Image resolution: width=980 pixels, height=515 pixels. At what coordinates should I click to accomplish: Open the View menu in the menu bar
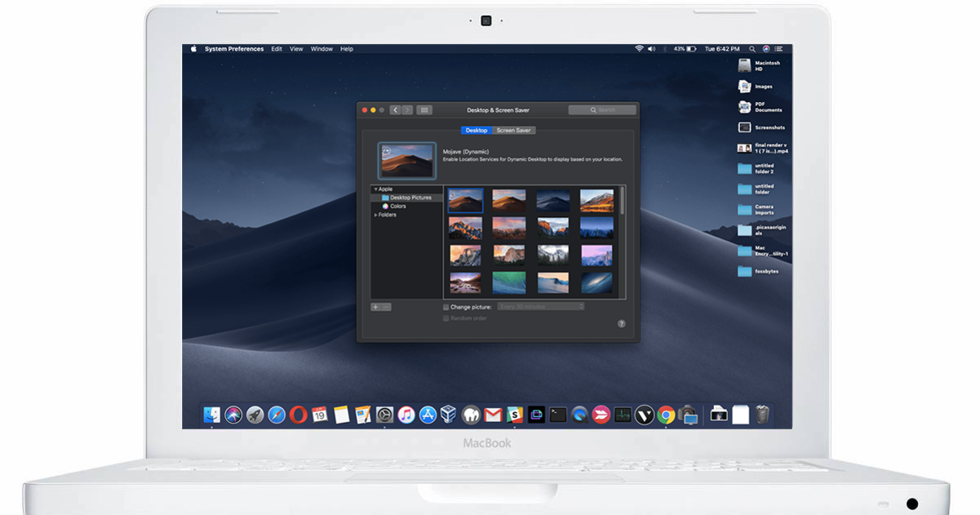tap(296, 48)
